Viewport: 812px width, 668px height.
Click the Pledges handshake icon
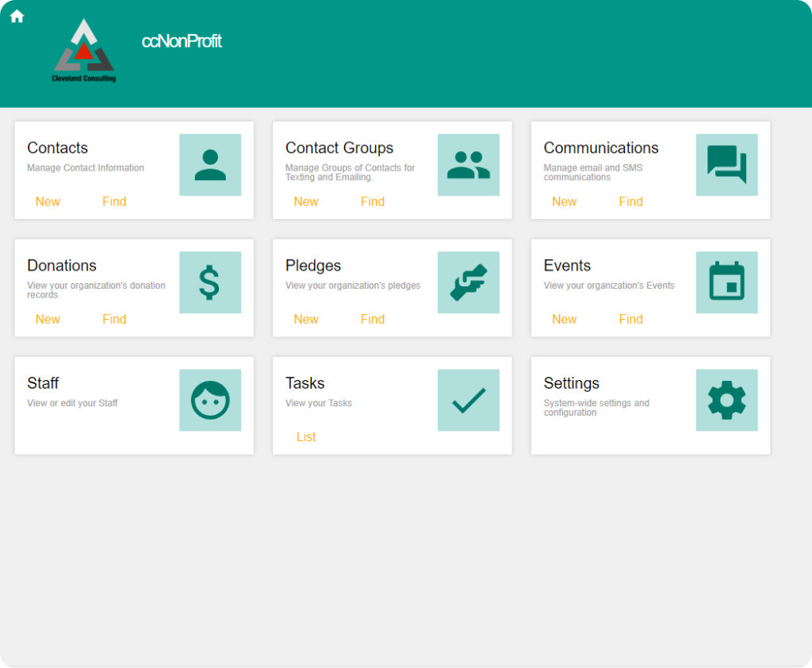[x=468, y=282]
